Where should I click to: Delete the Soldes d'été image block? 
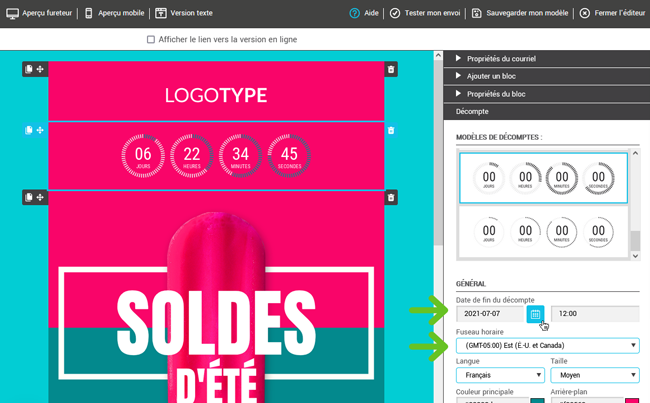(x=391, y=198)
